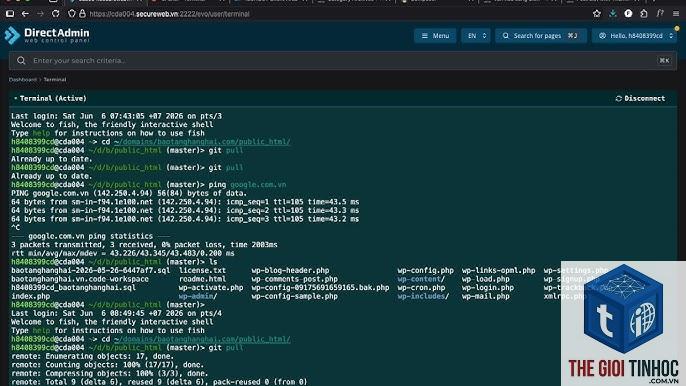The height and width of the screenshot is (386, 686).
Task: Click the wp-mail.php file name
Action: pos(486,296)
